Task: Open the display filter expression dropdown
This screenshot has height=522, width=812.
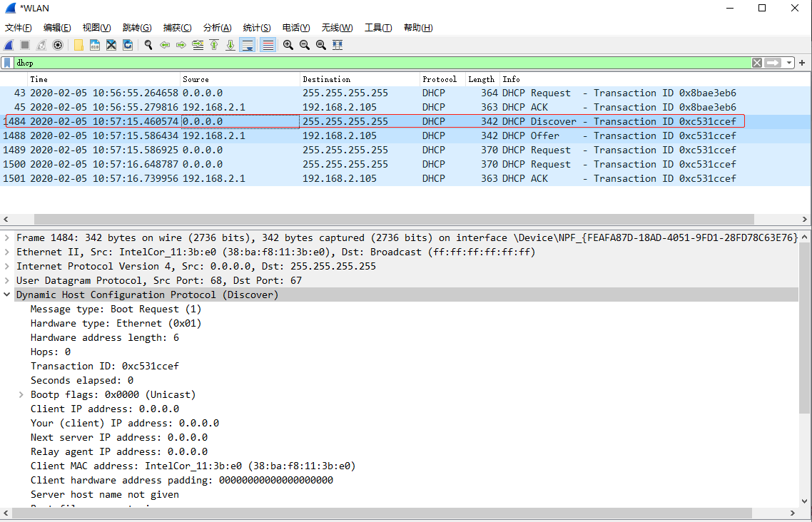Action: click(788, 63)
